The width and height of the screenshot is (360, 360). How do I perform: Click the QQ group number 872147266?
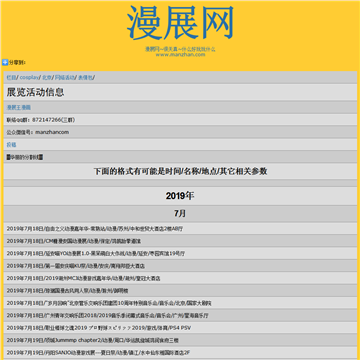coord(47,120)
